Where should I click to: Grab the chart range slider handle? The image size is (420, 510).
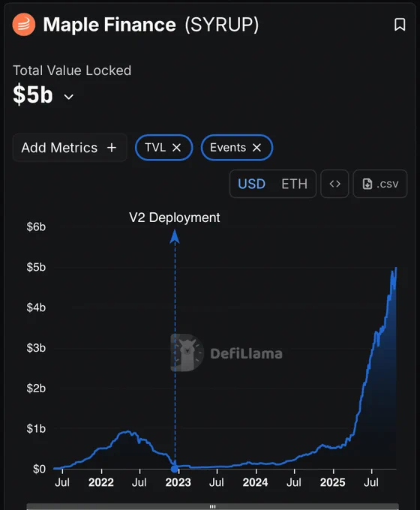[x=213, y=506]
